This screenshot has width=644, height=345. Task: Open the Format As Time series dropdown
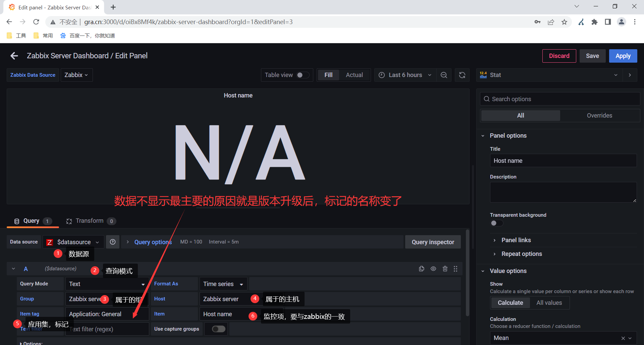click(x=223, y=284)
